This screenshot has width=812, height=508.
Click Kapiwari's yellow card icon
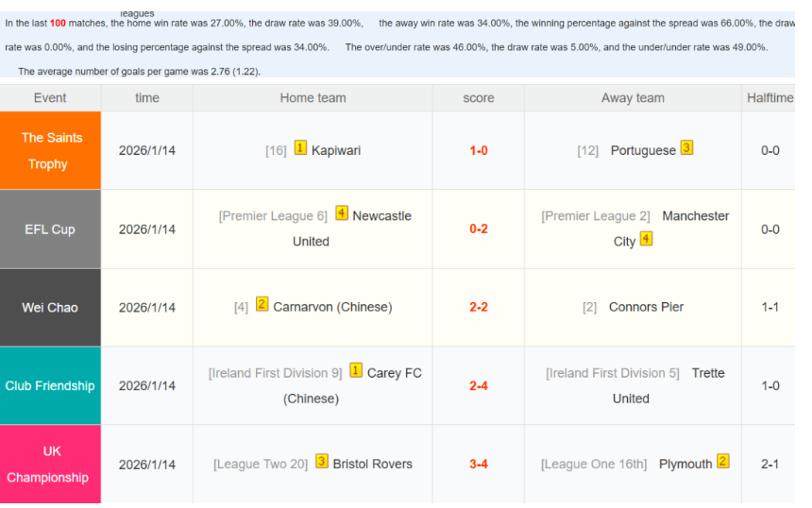300,148
